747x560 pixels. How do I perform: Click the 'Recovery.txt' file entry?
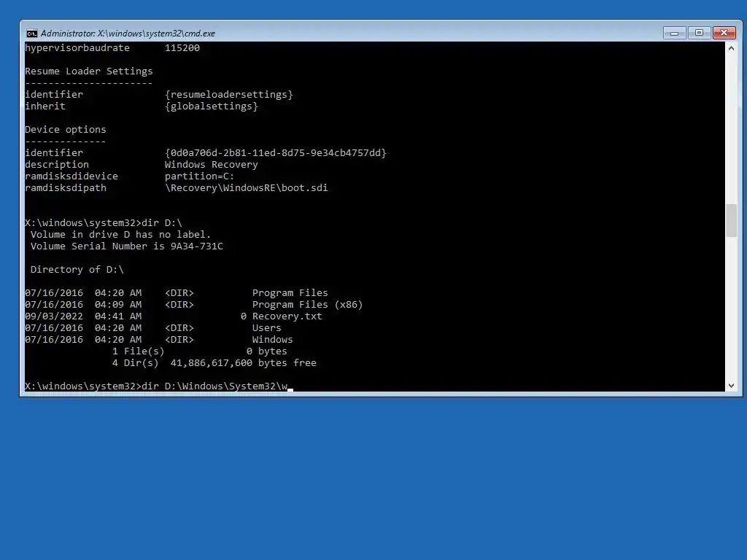point(287,316)
